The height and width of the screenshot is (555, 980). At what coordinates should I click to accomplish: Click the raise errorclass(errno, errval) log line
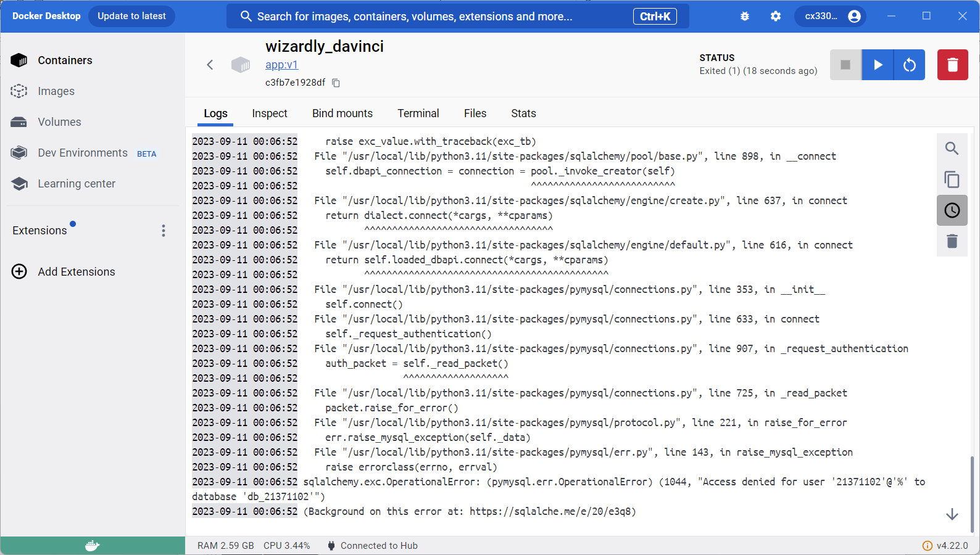point(411,467)
